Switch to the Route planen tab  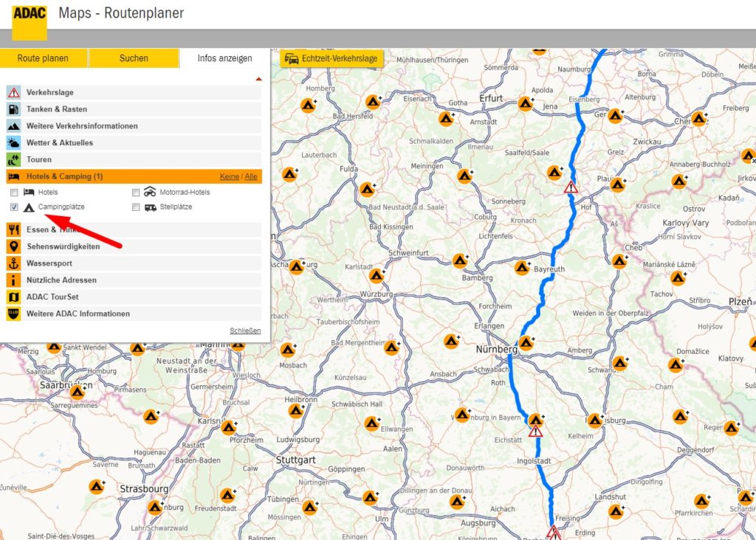tap(44, 58)
